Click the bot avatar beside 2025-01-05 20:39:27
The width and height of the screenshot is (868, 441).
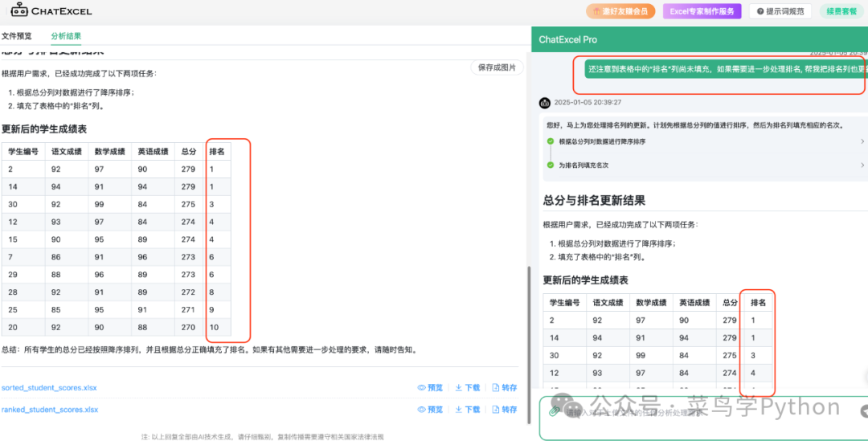pos(545,102)
